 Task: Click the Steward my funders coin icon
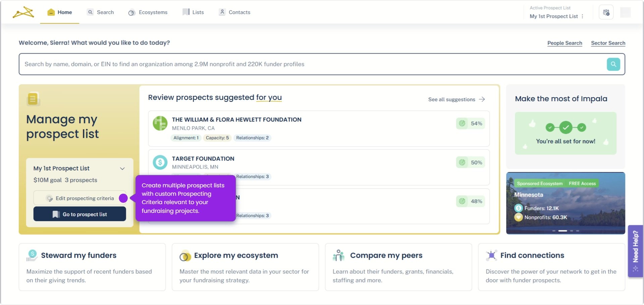32,255
